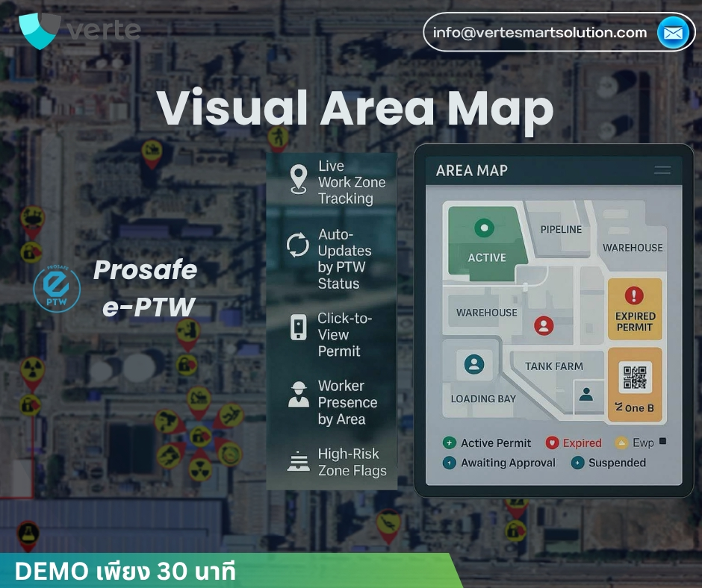This screenshot has height=588, width=702.
Task: Open the hamburger menu in AREA MAP header
Action: click(x=662, y=169)
